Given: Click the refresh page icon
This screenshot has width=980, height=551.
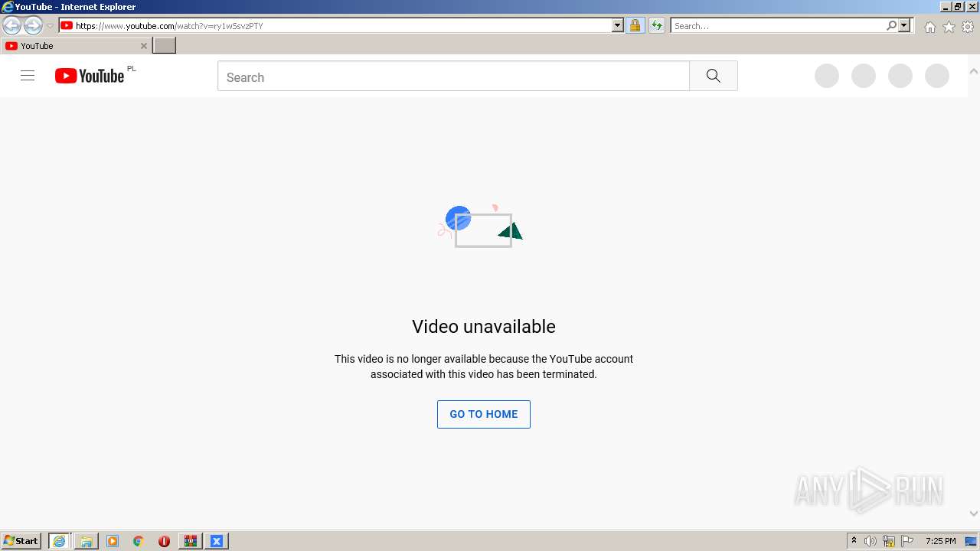Looking at the screenshot, I should (x=657, y=26).
